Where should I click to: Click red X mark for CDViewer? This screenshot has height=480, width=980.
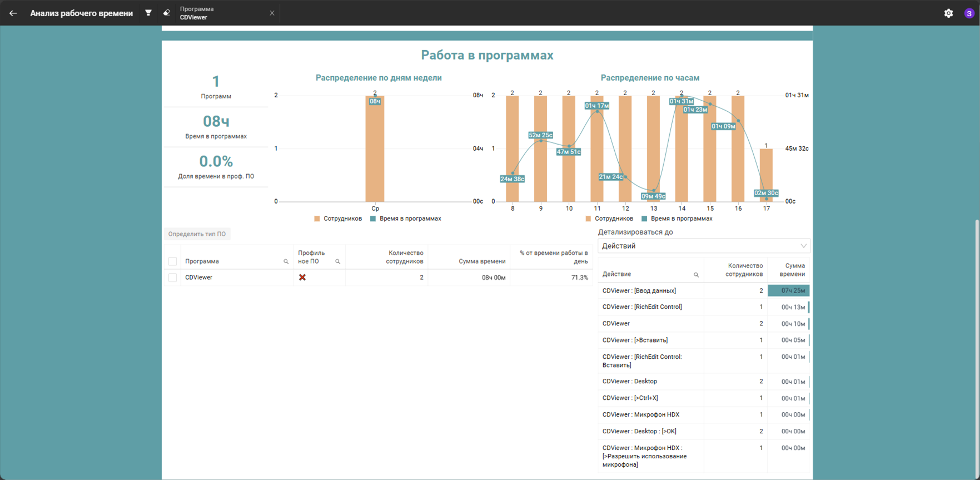pos(302,278)
